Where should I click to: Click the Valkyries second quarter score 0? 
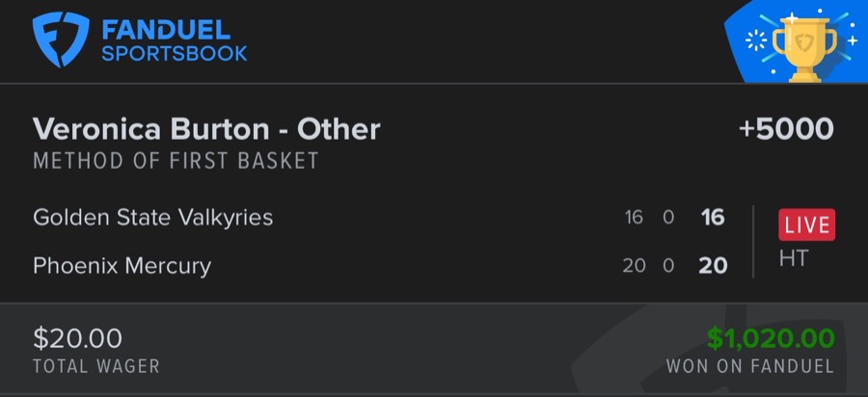(667, 218)
